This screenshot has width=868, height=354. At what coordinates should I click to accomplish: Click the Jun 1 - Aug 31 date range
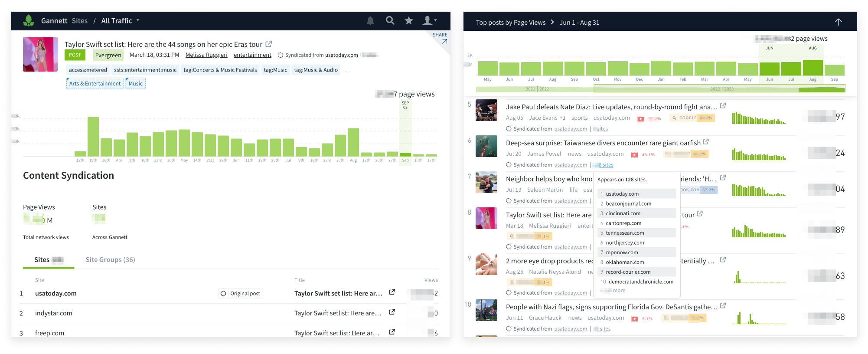pyautogui.click(x=580, y=23)
